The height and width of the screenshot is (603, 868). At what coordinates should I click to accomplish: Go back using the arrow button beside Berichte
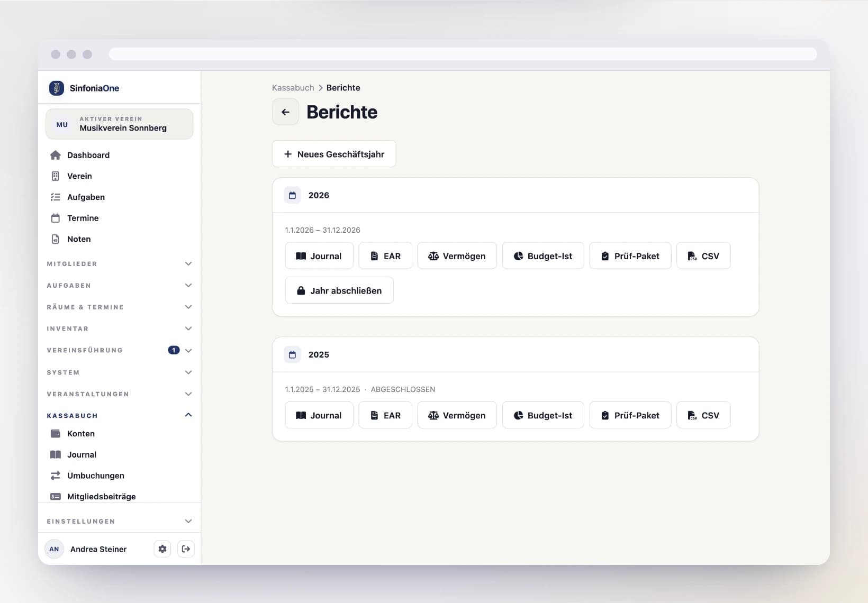[x=285, y=112]
